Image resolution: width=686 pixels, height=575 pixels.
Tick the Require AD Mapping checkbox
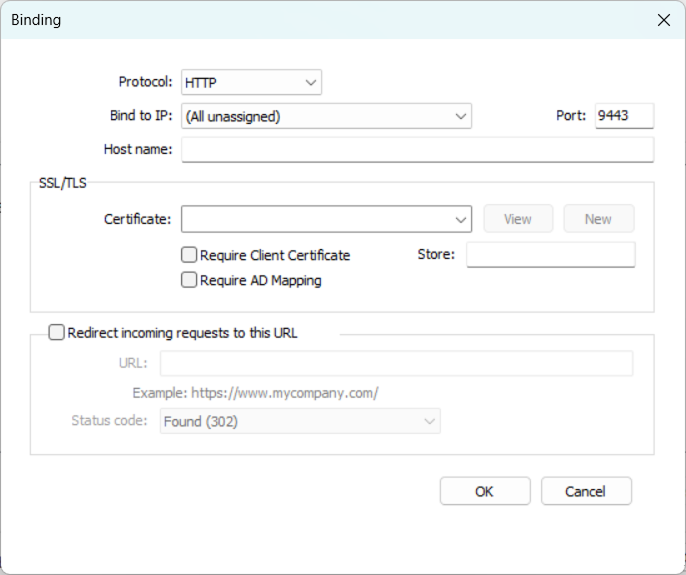[189, 281]
